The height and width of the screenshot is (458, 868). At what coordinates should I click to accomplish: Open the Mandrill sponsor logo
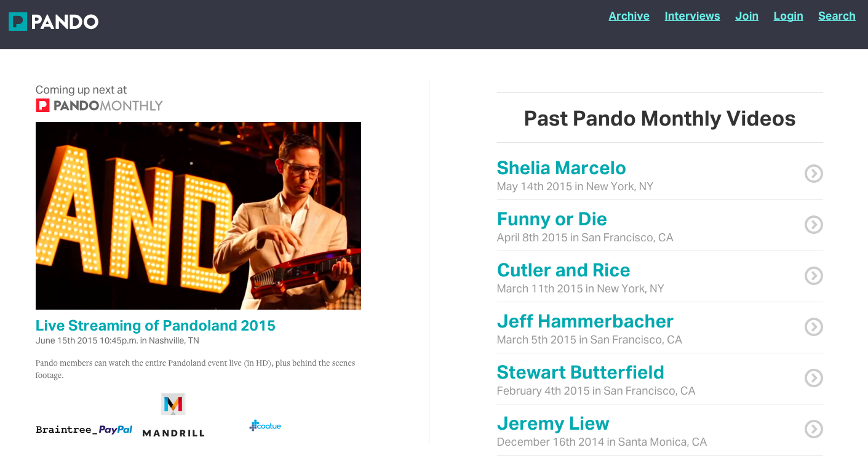(x=173, y=416)
